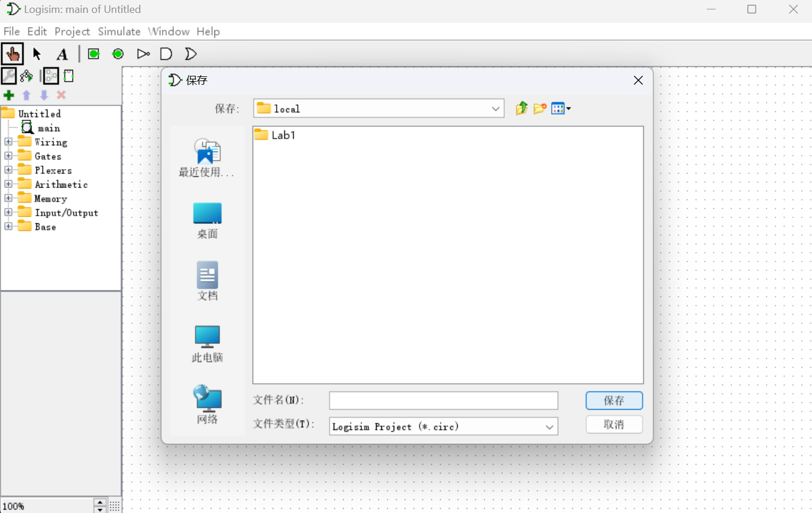The image size is (812, 513).
Task: Select the Poke tool hand icon
Action: (12, 54)
